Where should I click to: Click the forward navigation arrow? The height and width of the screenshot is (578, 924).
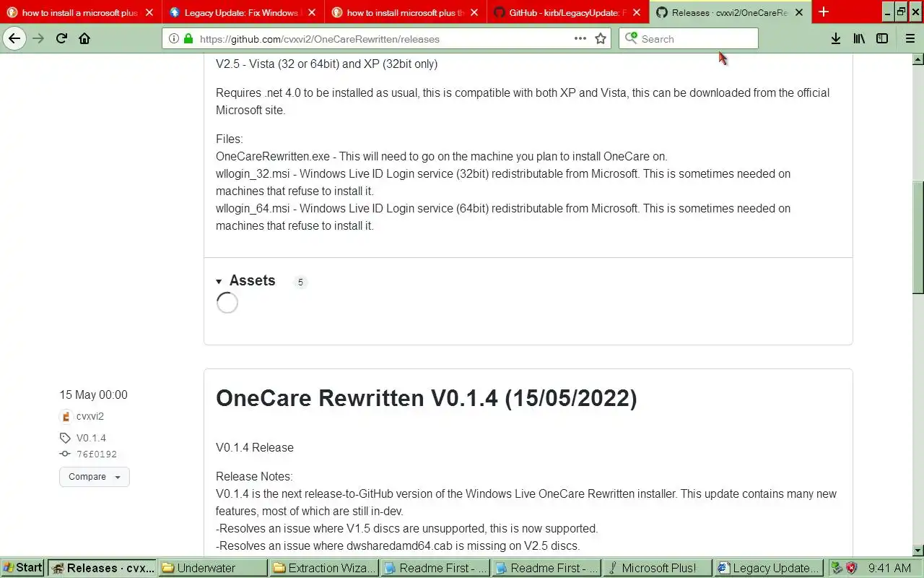pyautogui.click(x=38, y=39)
